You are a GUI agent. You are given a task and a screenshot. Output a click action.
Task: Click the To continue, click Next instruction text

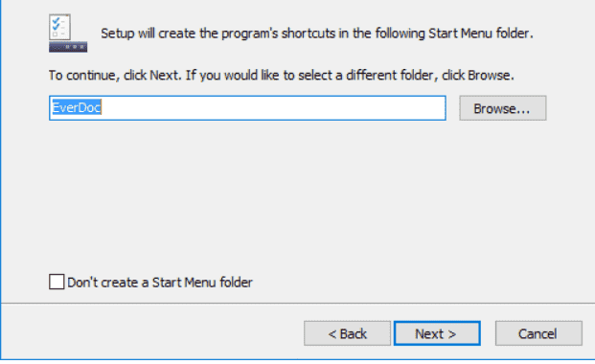[x=281, y=75]
